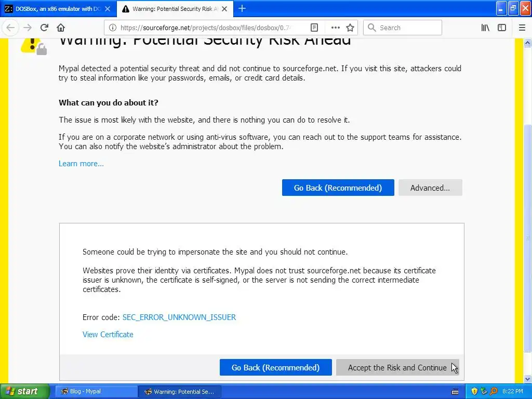The height and width of the screenshot is (399, 532).
Task: Toggle Reader View in address bar
Action: pos(314,28)
